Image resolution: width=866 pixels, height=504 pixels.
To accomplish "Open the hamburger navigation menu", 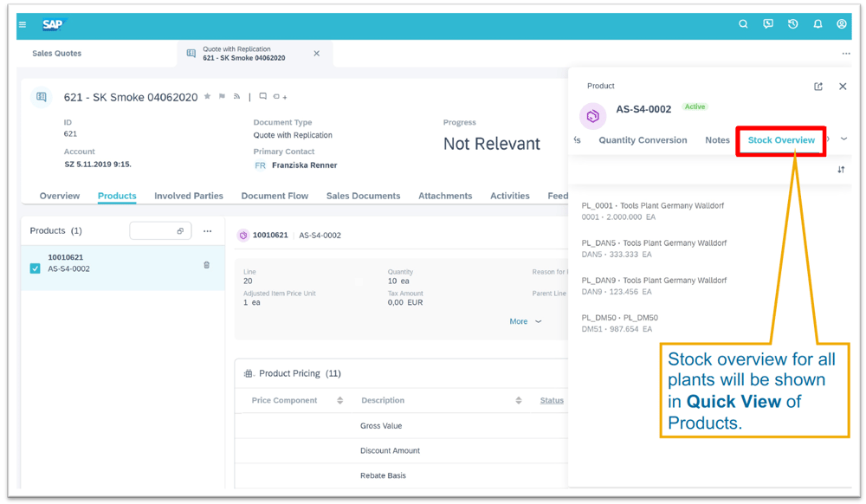I will (x=23, y=24).
